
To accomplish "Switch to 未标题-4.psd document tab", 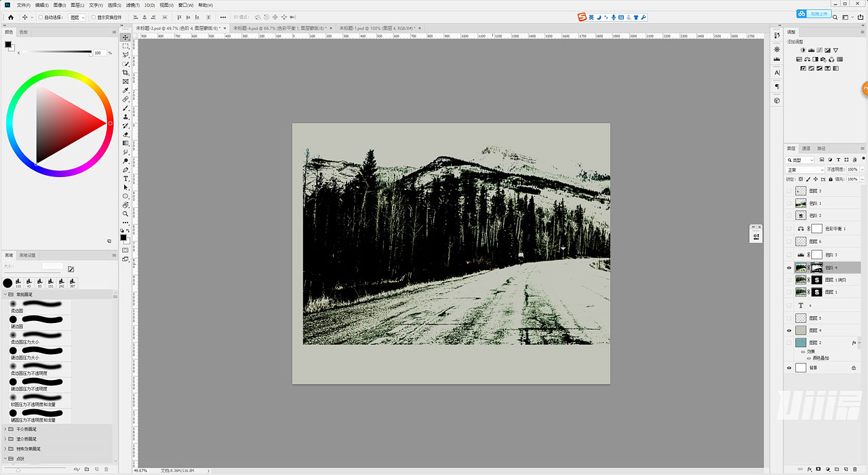I will tap(279, 28).
